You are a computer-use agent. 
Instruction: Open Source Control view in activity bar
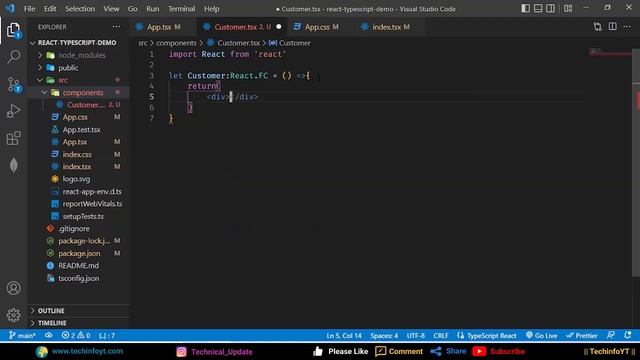13,84
